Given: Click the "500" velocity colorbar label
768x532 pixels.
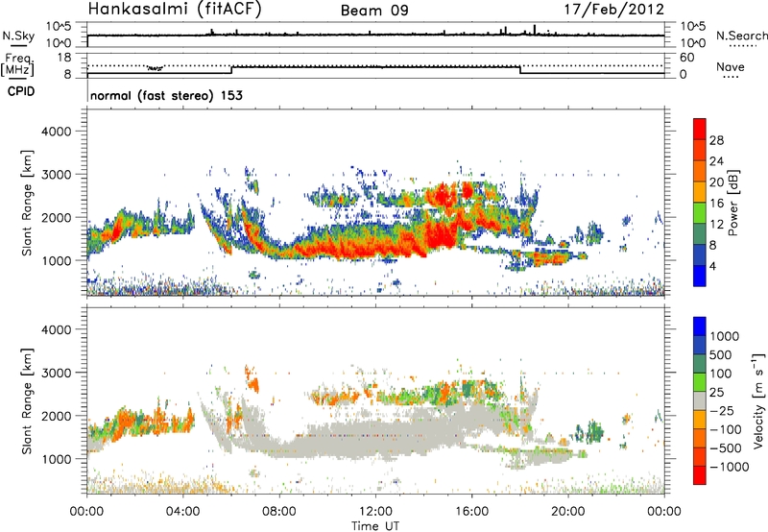Looking at the screenshot, I should point(721,354).
